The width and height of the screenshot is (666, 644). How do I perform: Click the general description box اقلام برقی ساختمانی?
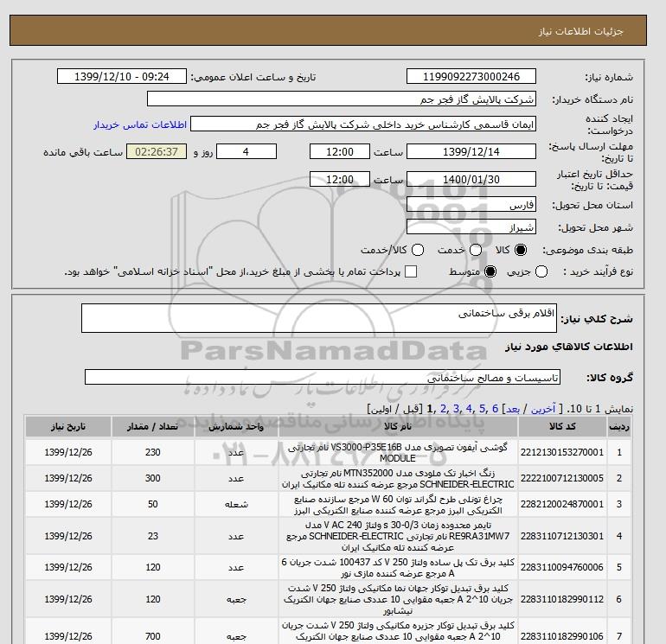click(319, 318)
